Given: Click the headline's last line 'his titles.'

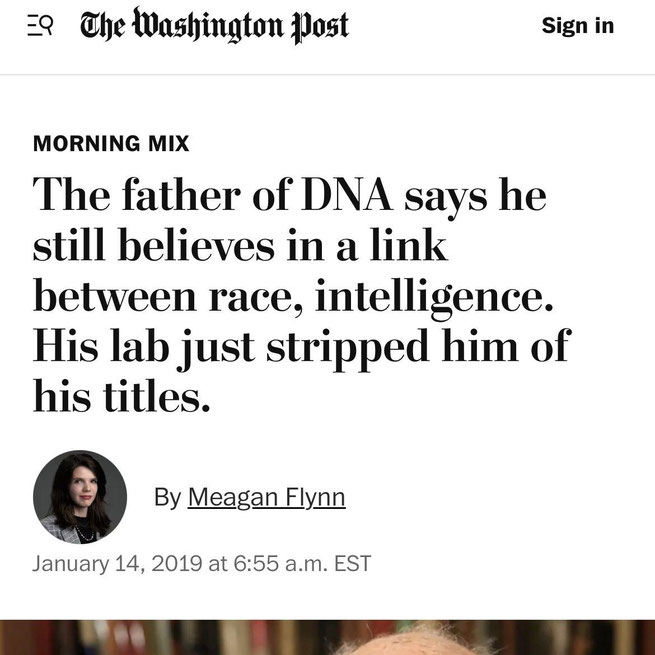Looking at the screenshot, I should click(122, 398).
